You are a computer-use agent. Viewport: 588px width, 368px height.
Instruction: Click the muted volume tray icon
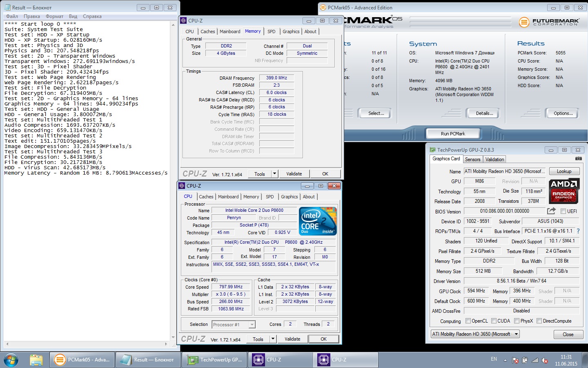tap(545, 360)
